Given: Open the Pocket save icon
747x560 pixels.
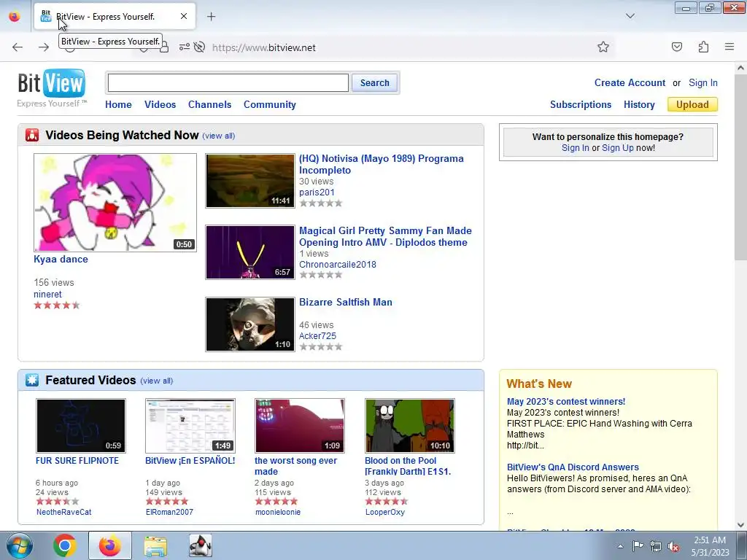Looking at the screenshot, I should (676, 47).
